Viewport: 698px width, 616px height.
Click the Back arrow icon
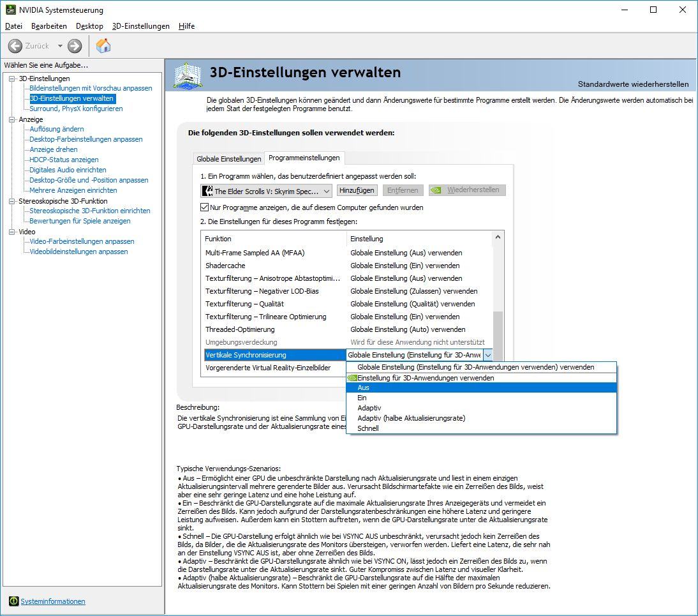pos(15,45)
